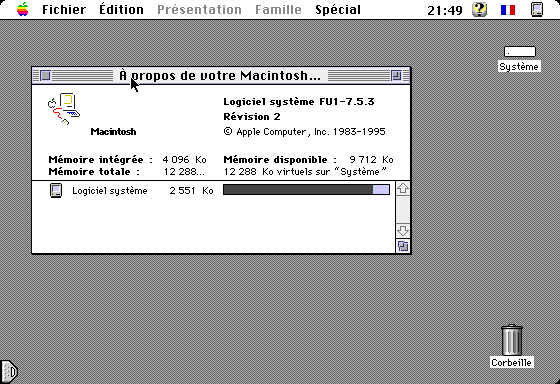Click the menu bar clock
The width and height of the screenshot is (560, 384).
pos(445,10)
